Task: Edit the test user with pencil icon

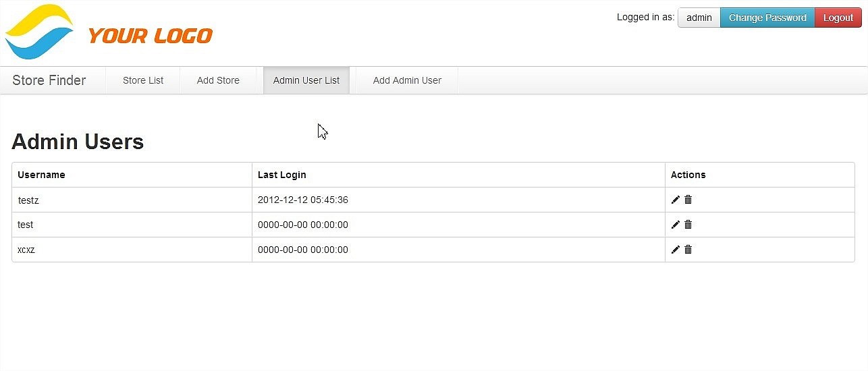Action: point(676,225)
